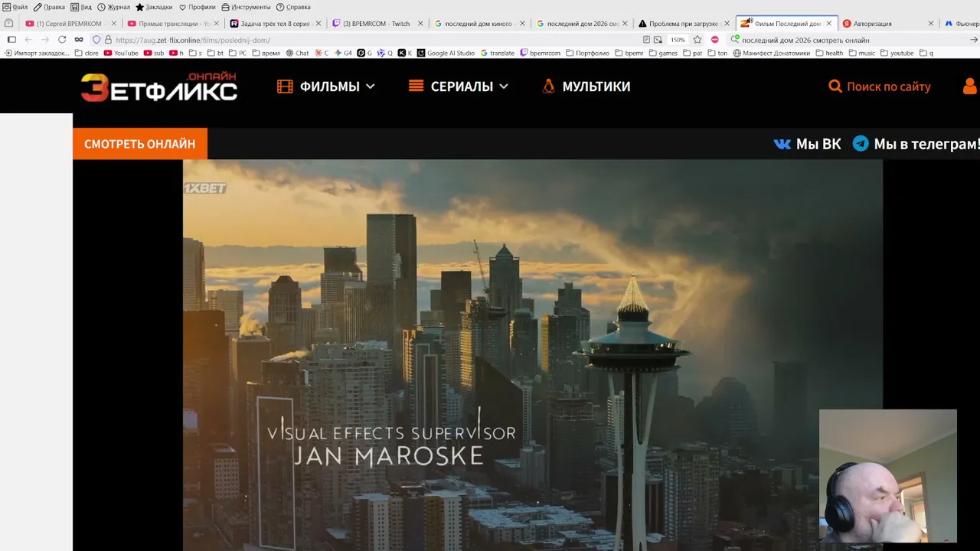Click the address bar URL field
The height and width of the screenshot is (551, 980).
pyautogui.click(x=375, y=40)
